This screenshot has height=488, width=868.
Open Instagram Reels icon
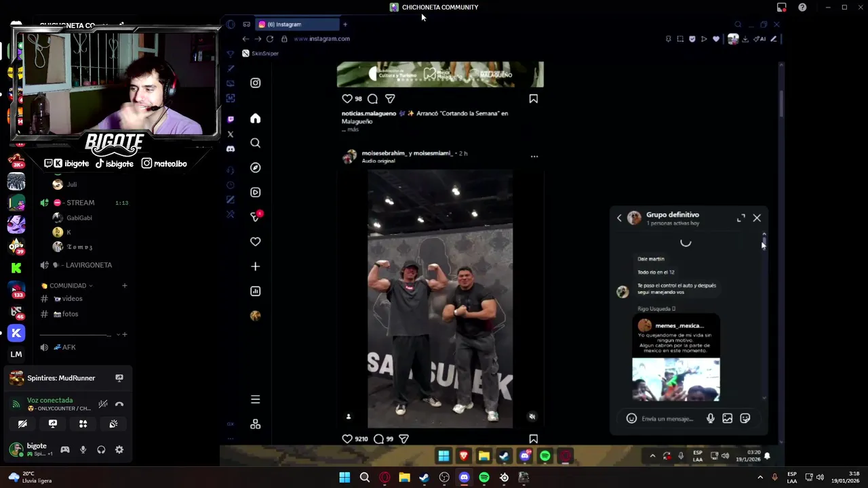[x=255, y=192]
